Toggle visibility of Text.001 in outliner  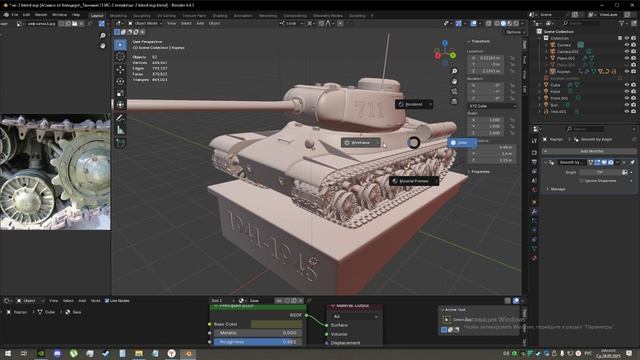(627, 111)
